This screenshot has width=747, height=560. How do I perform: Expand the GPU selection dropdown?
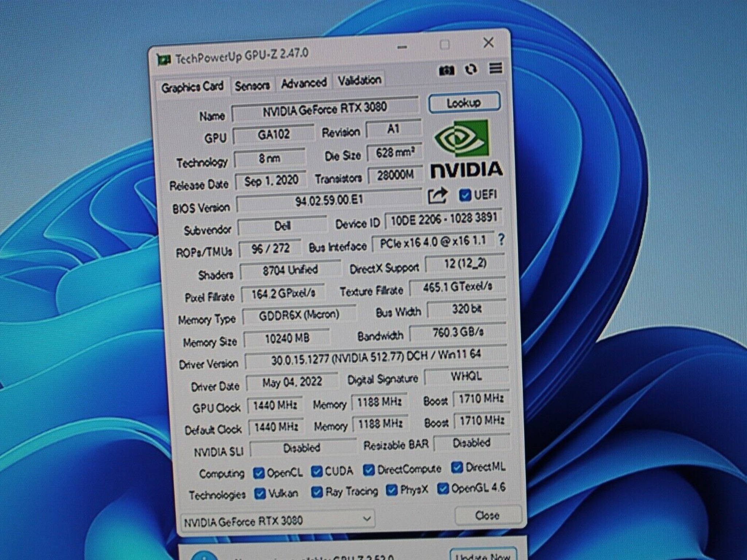tap(367, 518)
